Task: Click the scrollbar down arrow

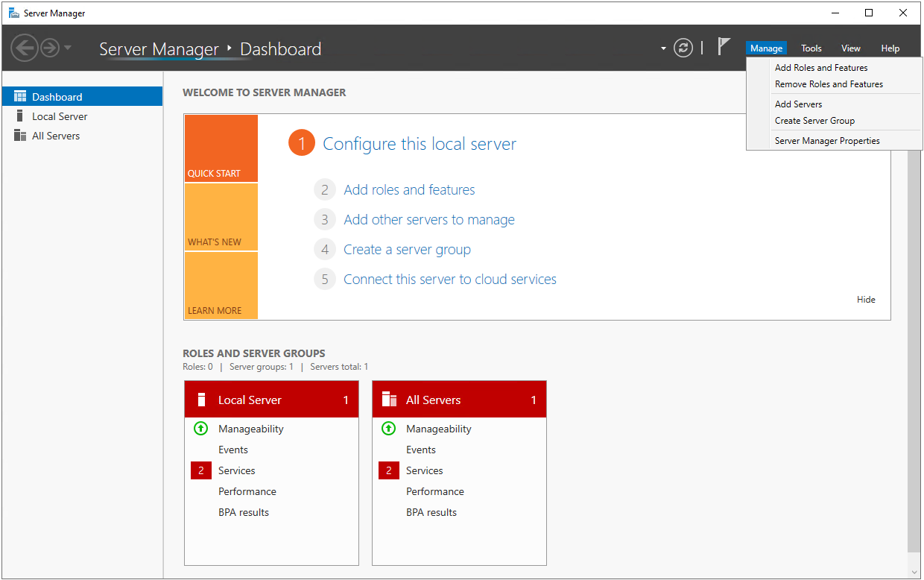Action: pos(914,572)
